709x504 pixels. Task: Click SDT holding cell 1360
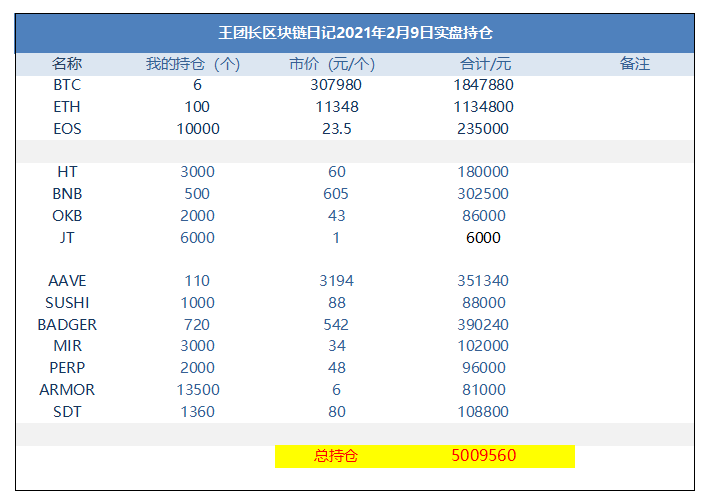pos(198,412)
